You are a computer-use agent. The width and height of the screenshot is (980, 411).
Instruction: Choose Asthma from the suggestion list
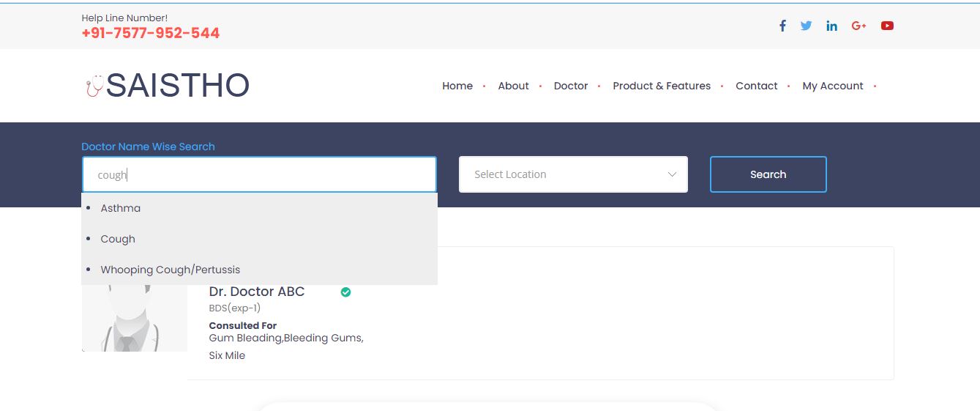point(121,208)
